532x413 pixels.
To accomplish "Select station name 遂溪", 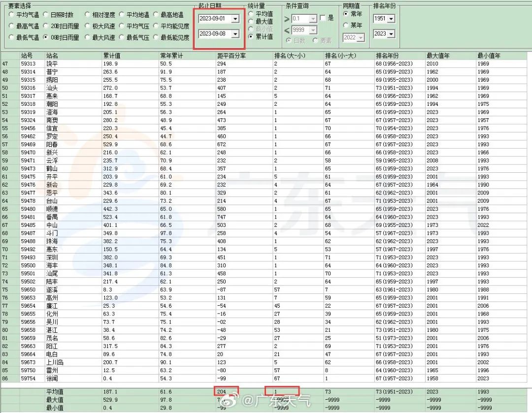I will [x=52, y=289].
